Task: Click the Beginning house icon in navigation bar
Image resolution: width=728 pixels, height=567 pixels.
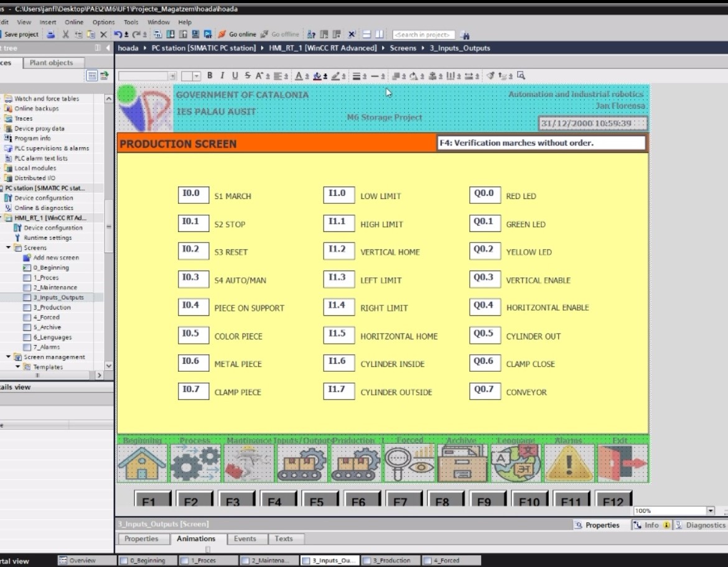Action: (142, 464)
